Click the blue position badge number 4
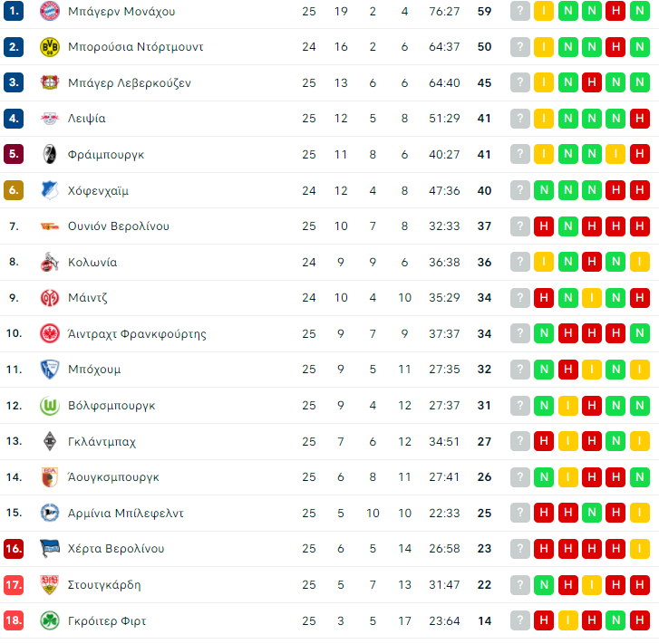Viewport: 659px width, 644px height. (14, 119)
